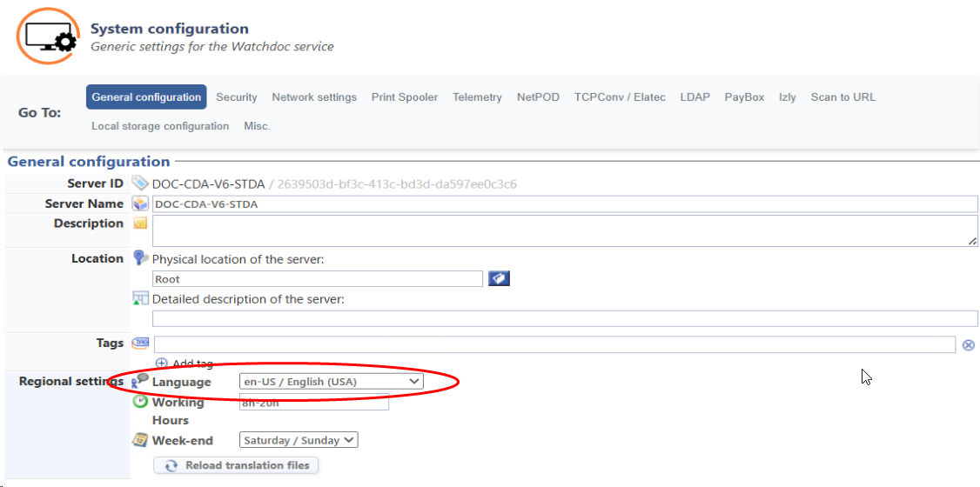Click into the Description text area

pos(564,230)
